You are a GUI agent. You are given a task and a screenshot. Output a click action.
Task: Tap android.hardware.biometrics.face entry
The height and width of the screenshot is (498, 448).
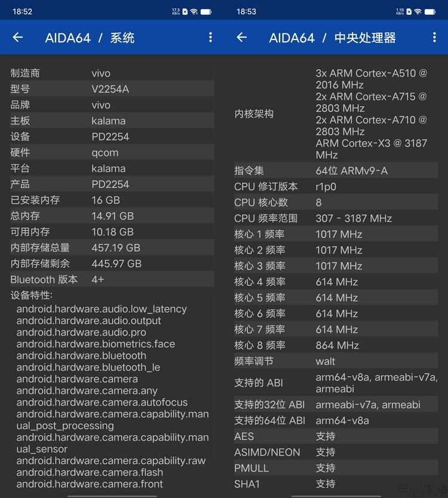pos(96,344)
